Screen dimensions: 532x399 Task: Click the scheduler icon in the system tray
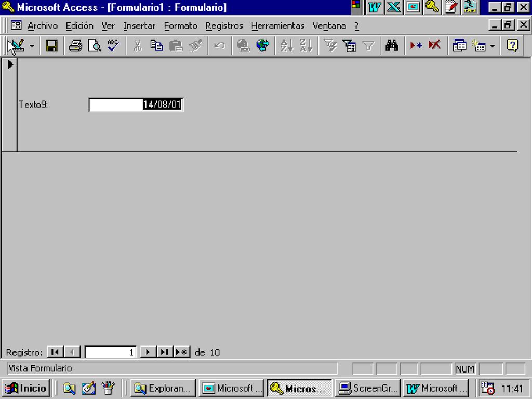pyautogui.click(x=487, y=388)
